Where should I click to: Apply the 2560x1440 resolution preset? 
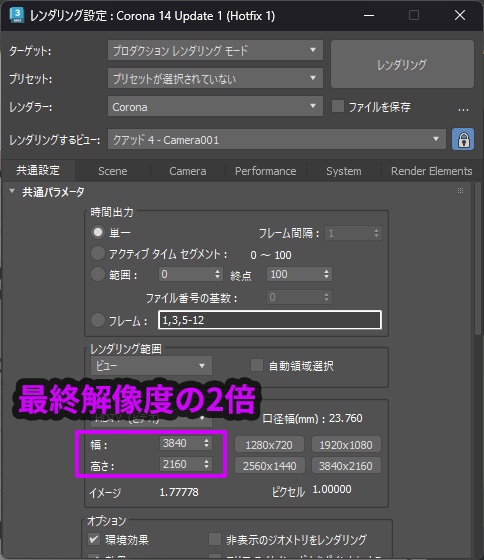tap(269, 466)
